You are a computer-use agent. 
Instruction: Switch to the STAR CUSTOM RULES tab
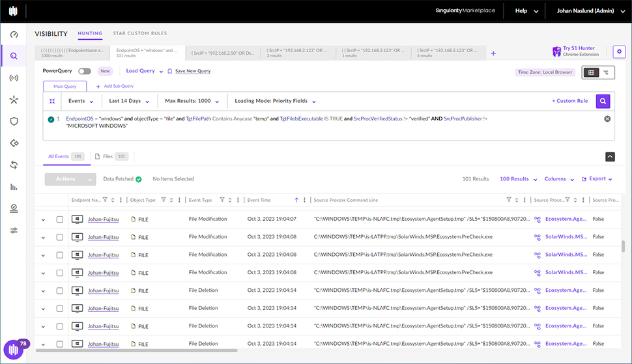click(x=140, y=33)
